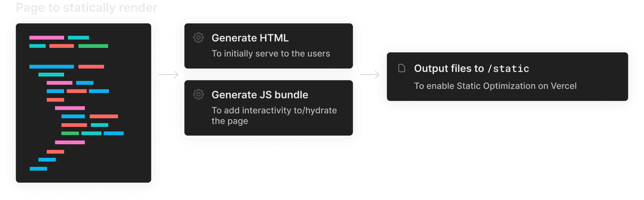Click the arrow pointing to the Output files card
The height and width of the screenshot is (200, 644).
point(369,74)
